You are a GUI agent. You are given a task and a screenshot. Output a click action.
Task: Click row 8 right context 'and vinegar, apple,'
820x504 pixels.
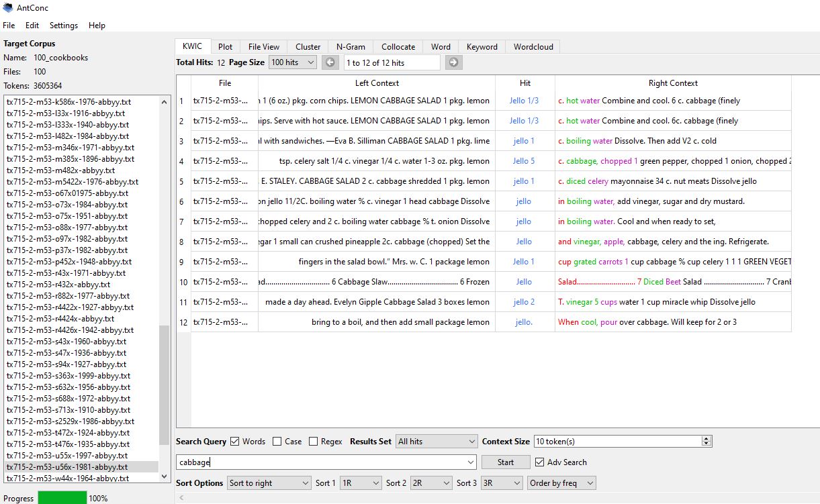[x=591, y=242]
